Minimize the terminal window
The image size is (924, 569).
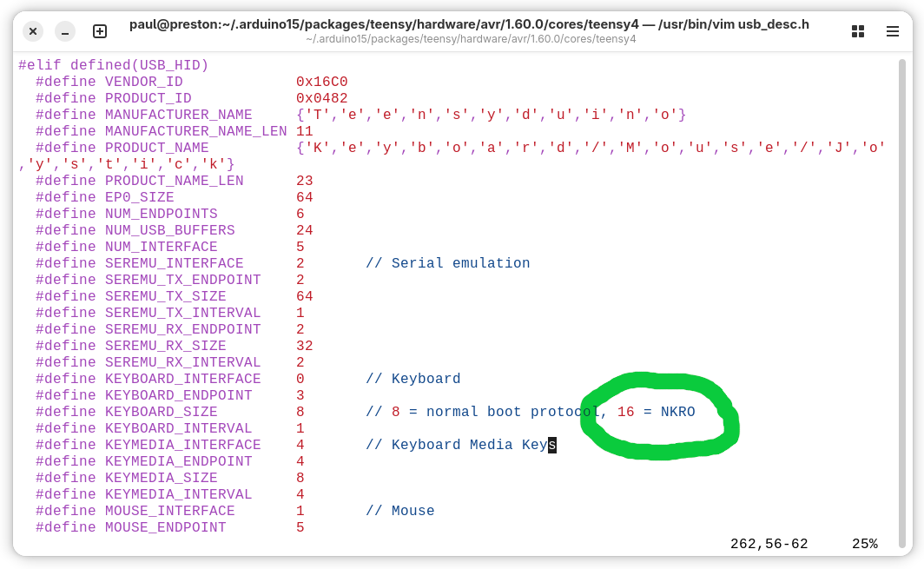coord(65,31)
